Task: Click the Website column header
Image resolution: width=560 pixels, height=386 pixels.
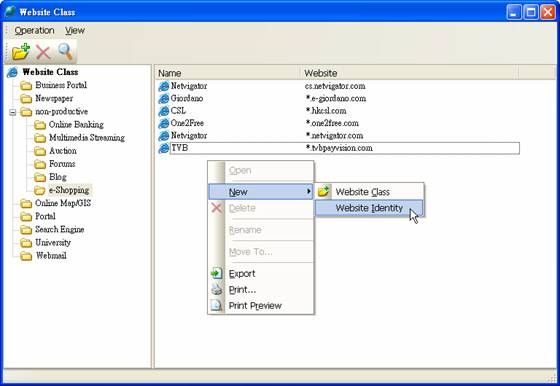Action: (x=410, y=73)
